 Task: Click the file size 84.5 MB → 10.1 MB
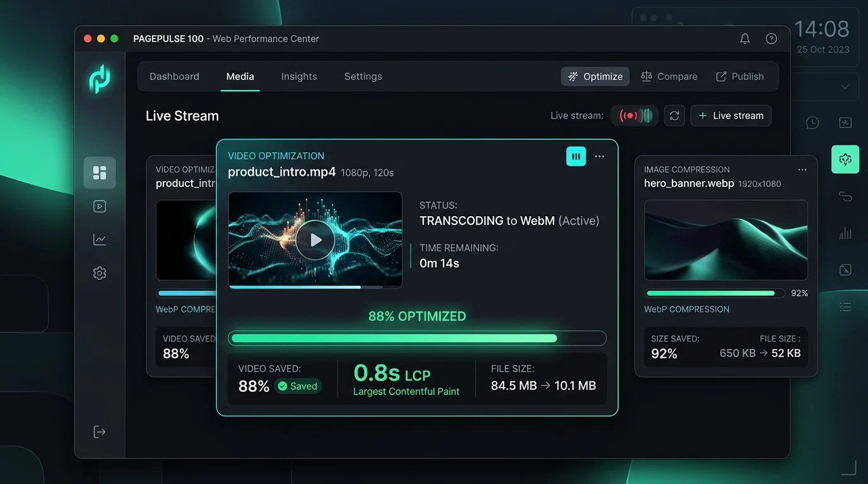coord(543,386)
